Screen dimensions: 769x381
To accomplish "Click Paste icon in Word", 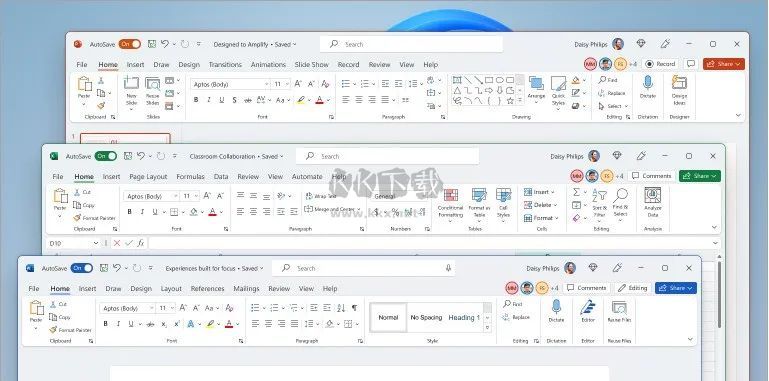I will tap(36, 308).
